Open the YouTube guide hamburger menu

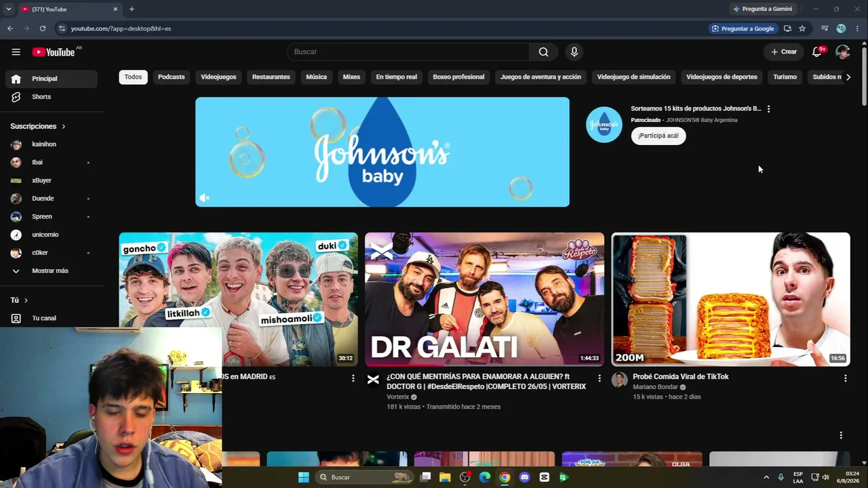(16, 52)
